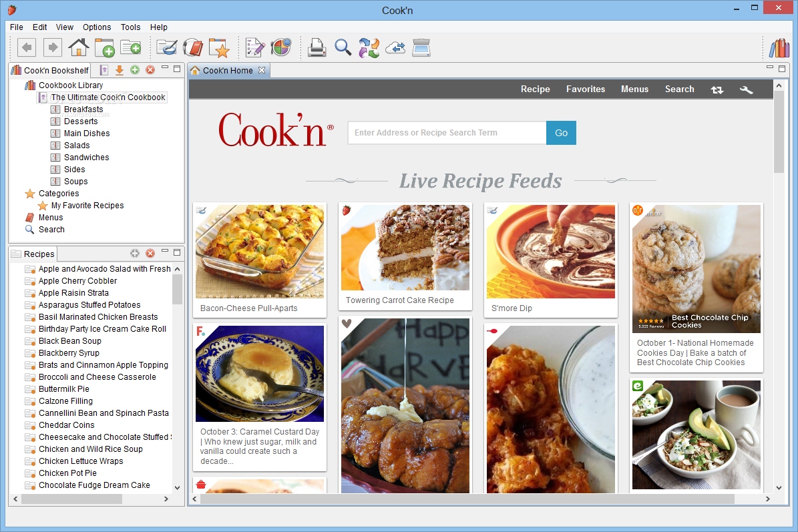Screen dimensions: 798x532
Task: Click the cloud sync toolbar icon
Action: [x=395, y=48]
